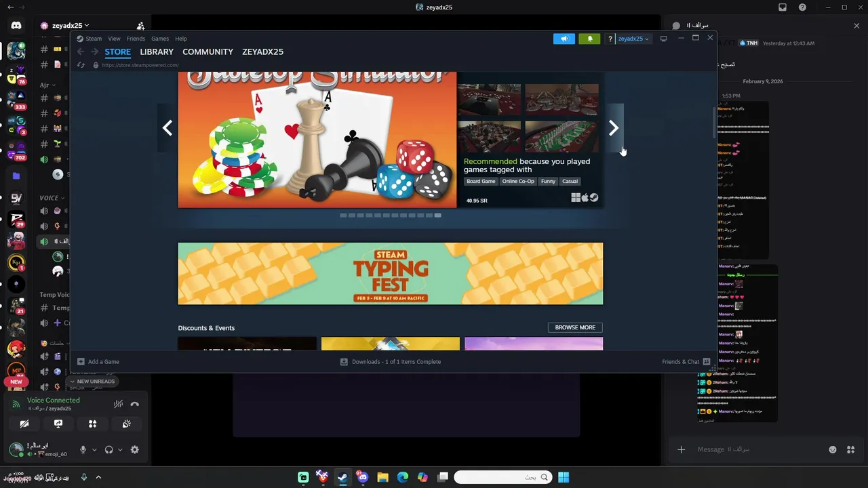Open Steam announcements megaphone button

click(564, 39)
